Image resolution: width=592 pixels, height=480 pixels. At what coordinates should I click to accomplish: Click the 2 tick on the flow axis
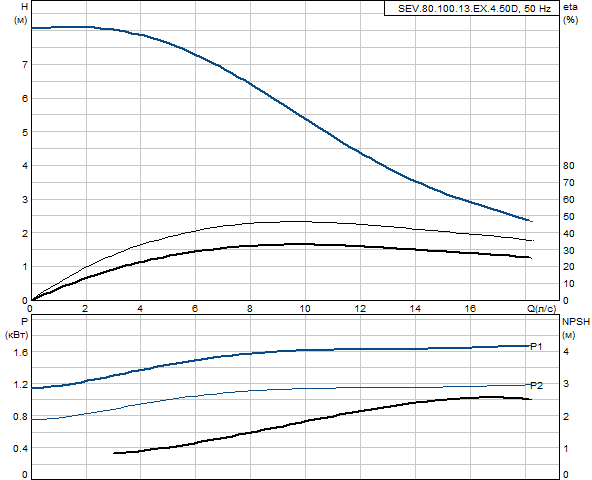tap(85, 309)
